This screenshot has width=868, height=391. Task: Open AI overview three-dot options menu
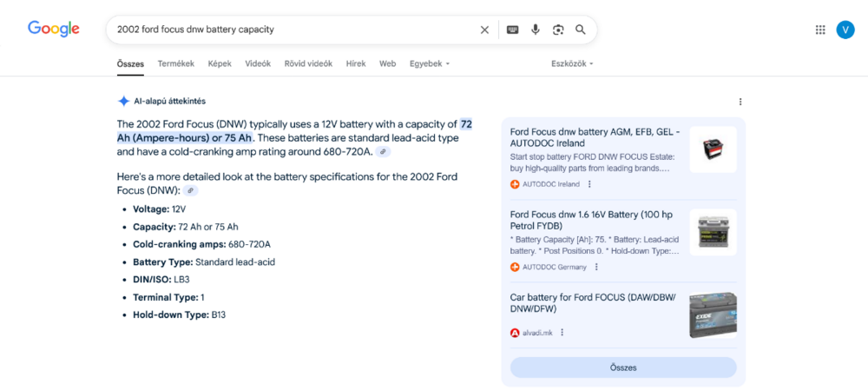coord(740,102)
